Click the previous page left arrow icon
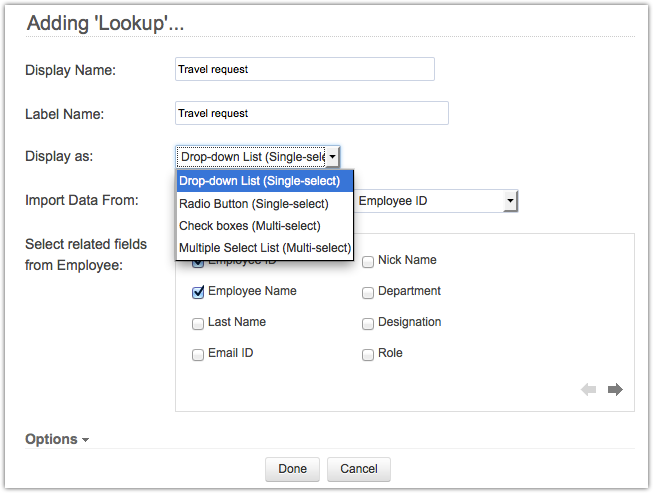 589,389
